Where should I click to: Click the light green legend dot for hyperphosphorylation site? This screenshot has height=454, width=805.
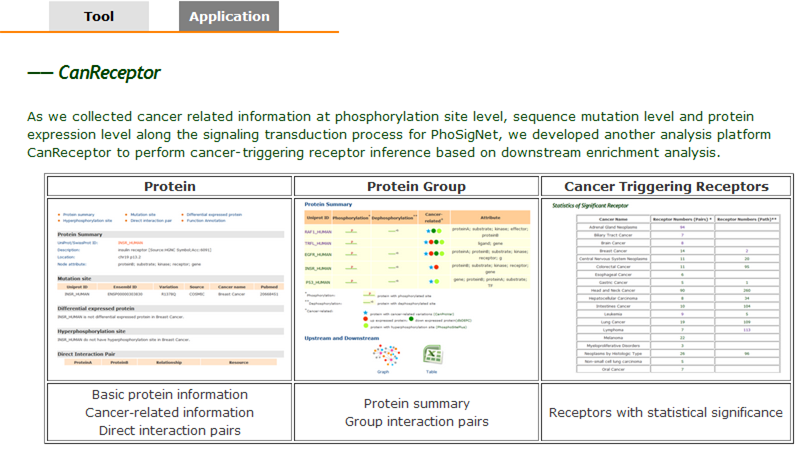point(366,326)
